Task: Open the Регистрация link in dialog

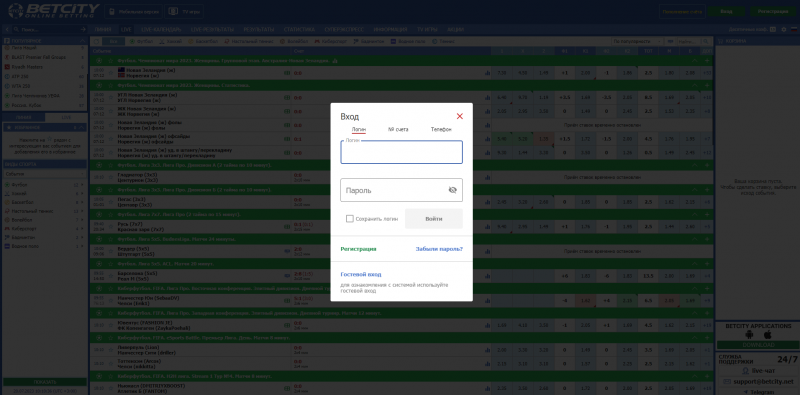Action: (x=358, y=249)
